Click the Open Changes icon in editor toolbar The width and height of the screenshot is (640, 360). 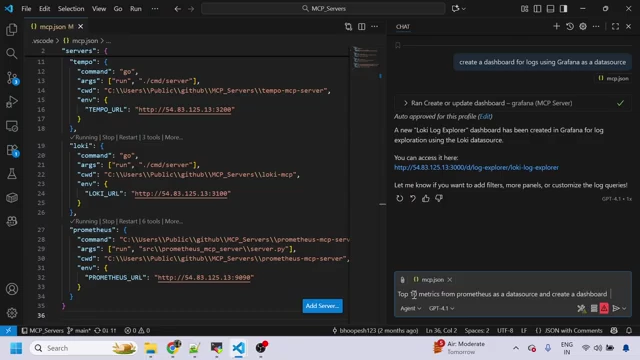click(348, 27)
